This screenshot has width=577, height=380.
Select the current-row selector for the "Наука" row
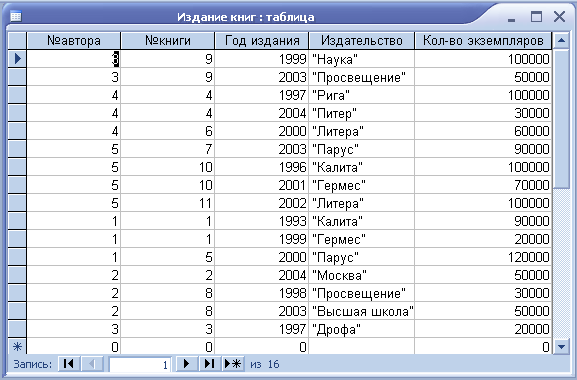(x=17, y=59)
